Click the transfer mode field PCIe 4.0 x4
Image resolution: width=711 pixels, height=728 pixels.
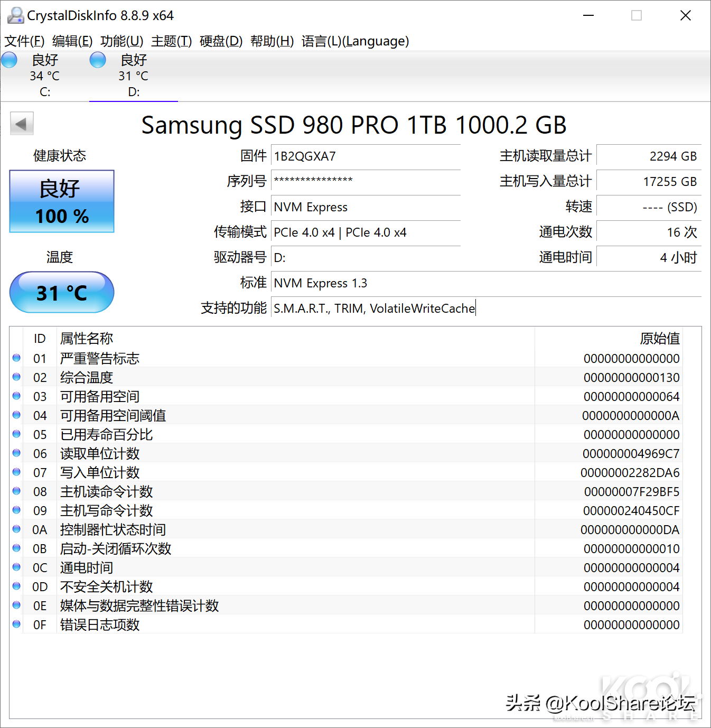[366, 232]
